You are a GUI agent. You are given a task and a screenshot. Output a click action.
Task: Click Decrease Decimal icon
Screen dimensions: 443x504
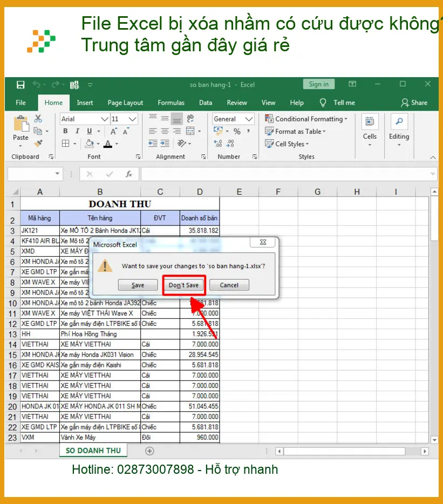pyautogui.click(x=230, y=144)
